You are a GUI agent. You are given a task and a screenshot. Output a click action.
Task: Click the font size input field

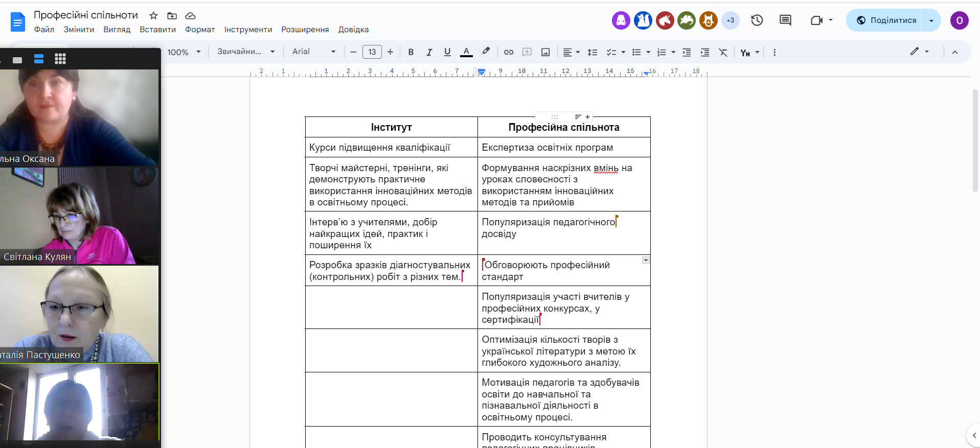tap(372, 52)
